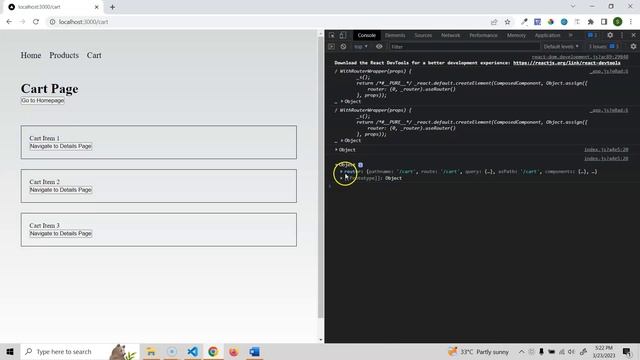Open console settings gear in the filter bar

pyautogui.click(x=633, y=47)
